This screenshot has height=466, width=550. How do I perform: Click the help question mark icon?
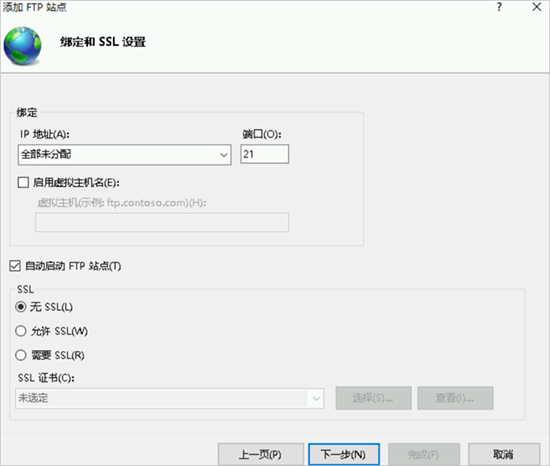click(x=499, y=7)
